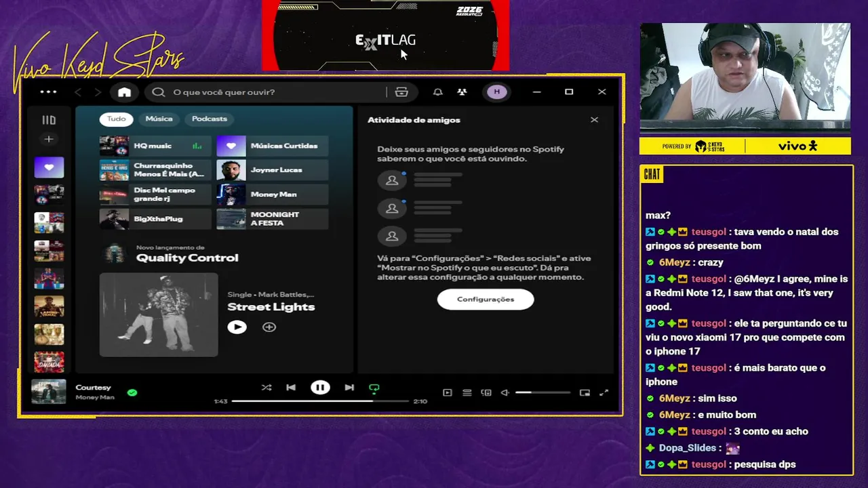Enter full screen player mode
The image size is (868, 488).
(x=604, y=392)
